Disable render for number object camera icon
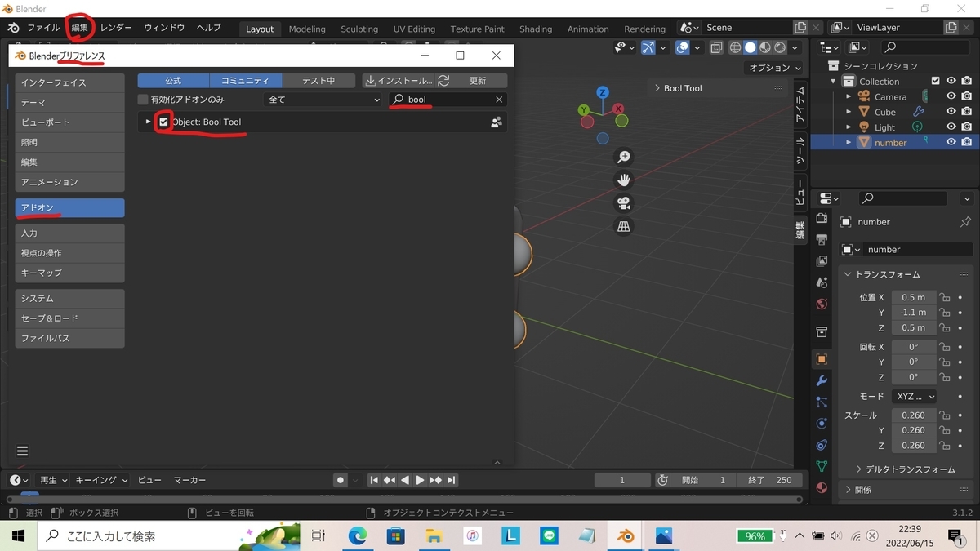The width and height of the screenshot is (980, 551). point(967,142)
